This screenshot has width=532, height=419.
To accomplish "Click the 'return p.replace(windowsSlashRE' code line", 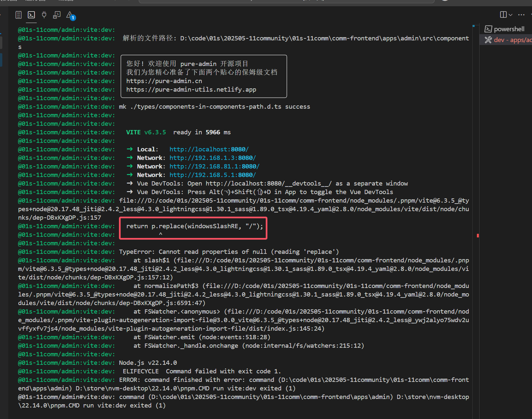I will point(194,226).
